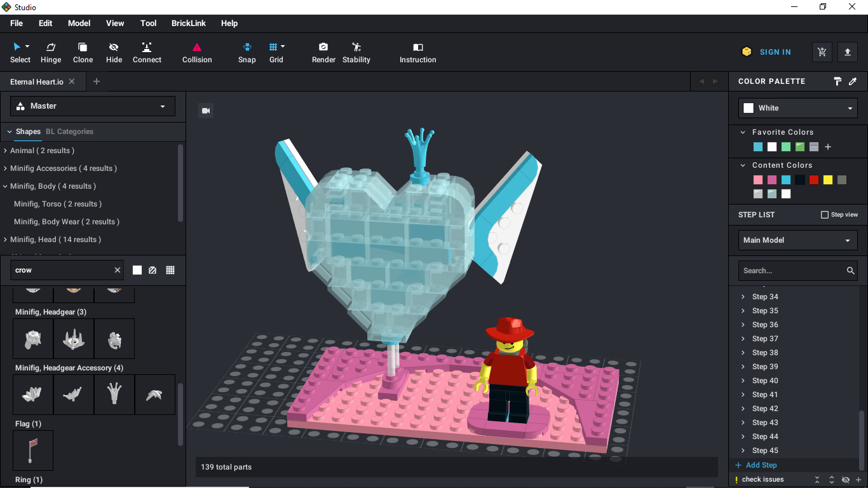Open the BrickLink menu
The height and width of the screenshot is (488, 868).
pos(189,24)
